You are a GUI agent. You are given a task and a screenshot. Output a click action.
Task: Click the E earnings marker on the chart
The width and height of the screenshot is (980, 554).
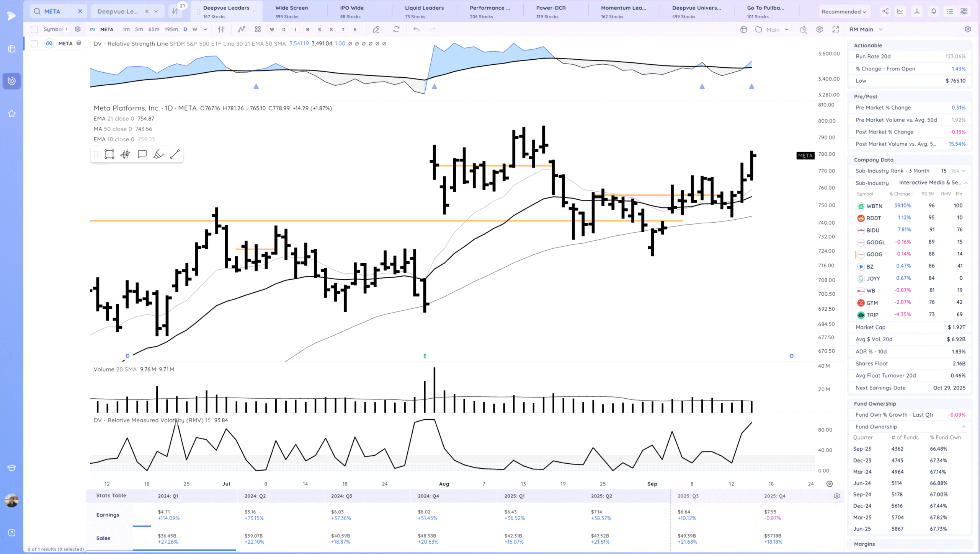click(425, 356)
